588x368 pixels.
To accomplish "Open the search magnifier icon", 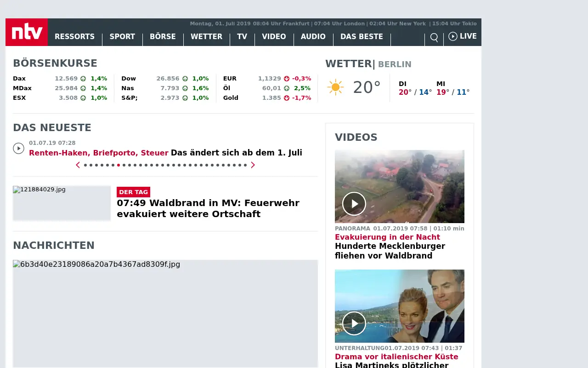I will (434, 37).
